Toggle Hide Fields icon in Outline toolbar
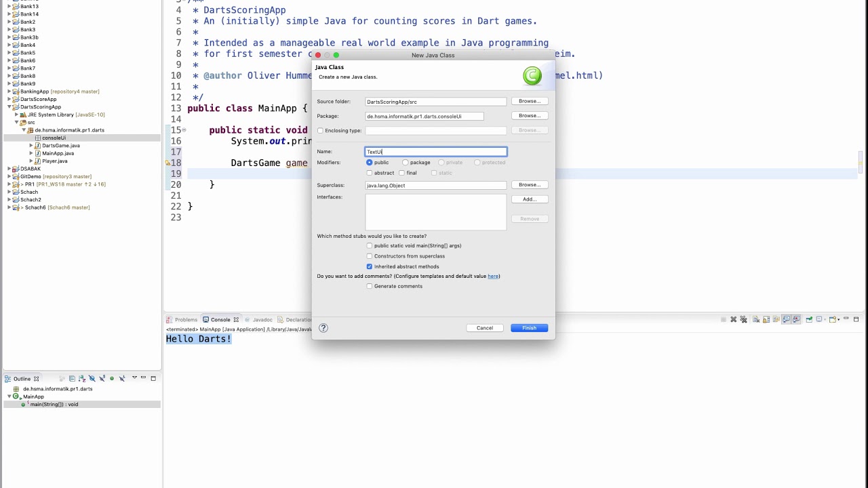 (92, 378)
